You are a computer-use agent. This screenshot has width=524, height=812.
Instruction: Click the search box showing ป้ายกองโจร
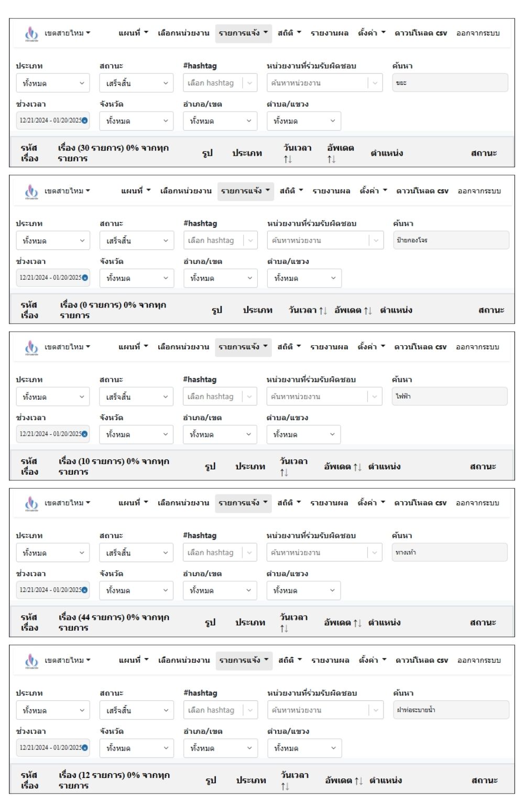(x=451, y=240)
